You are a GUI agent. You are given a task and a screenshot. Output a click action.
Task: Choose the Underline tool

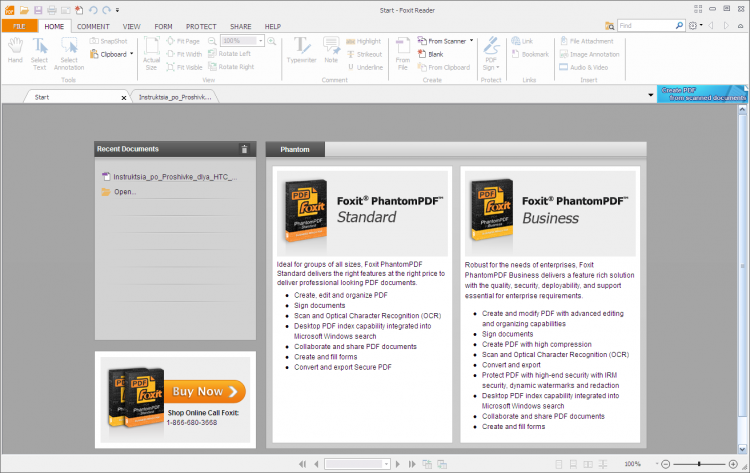pyautogui.click(x=365, y=67)
